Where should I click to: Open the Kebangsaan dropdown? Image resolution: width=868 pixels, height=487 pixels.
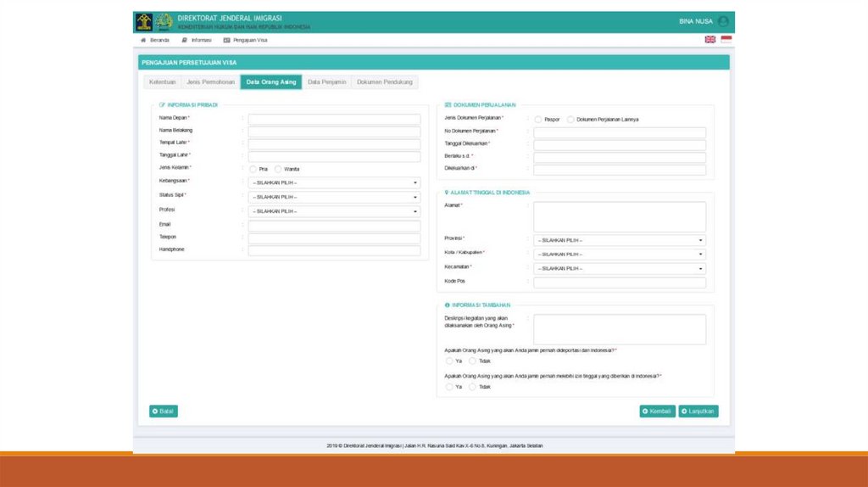(x=334, y=182)
